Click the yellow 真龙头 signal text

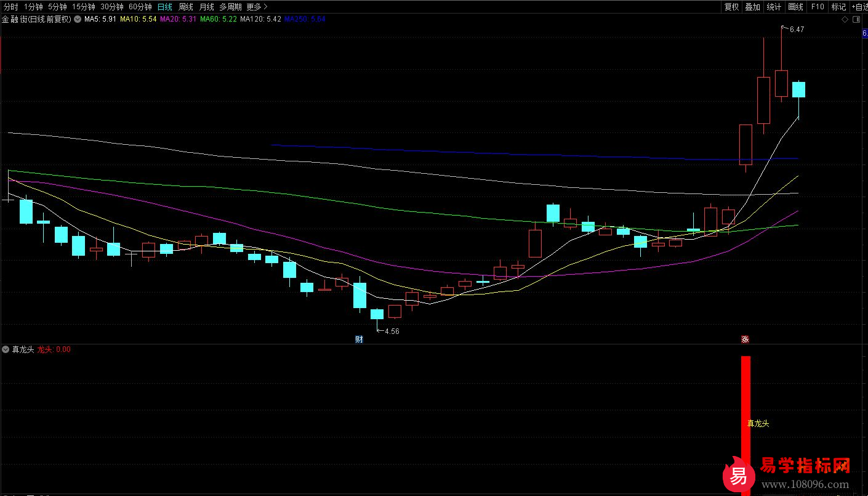pos(758,423)
